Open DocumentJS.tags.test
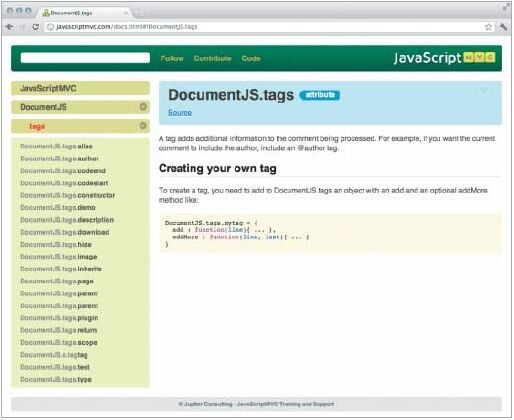Image resolution: width=514 pixels, height=420 pixels. pos(55,367)
